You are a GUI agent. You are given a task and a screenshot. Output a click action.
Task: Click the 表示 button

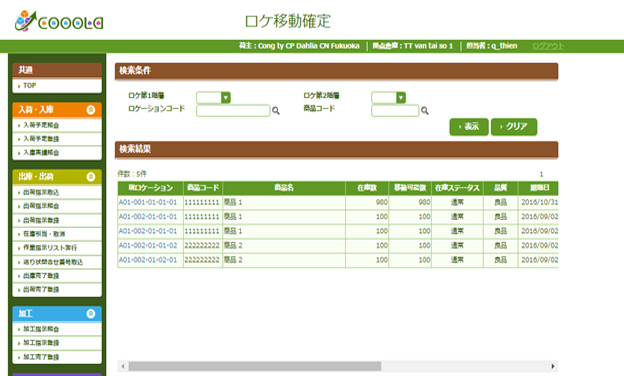469,127
